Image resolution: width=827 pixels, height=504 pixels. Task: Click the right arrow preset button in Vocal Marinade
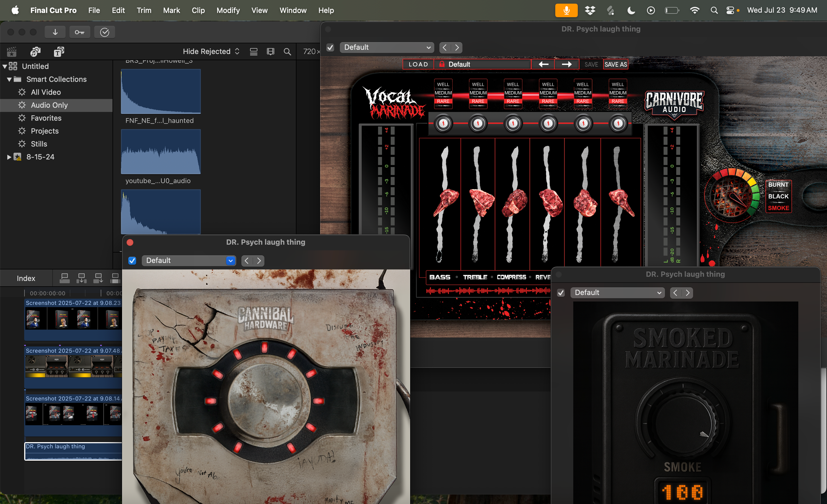567,64
